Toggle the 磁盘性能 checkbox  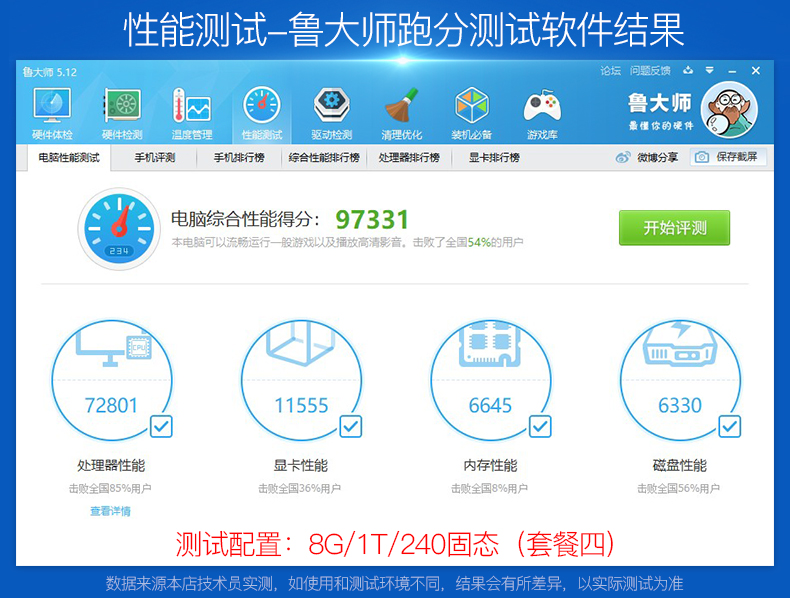tap(730, 427)
